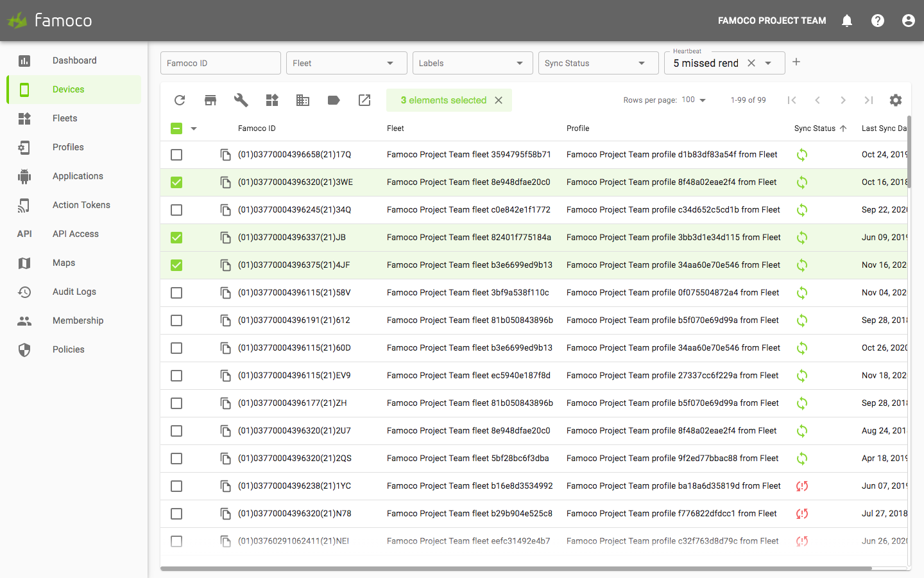Image resolution: width=924 pixels, height=578 pixels.
Task: Open the Fleet filter dropdown
Action: 346,63
